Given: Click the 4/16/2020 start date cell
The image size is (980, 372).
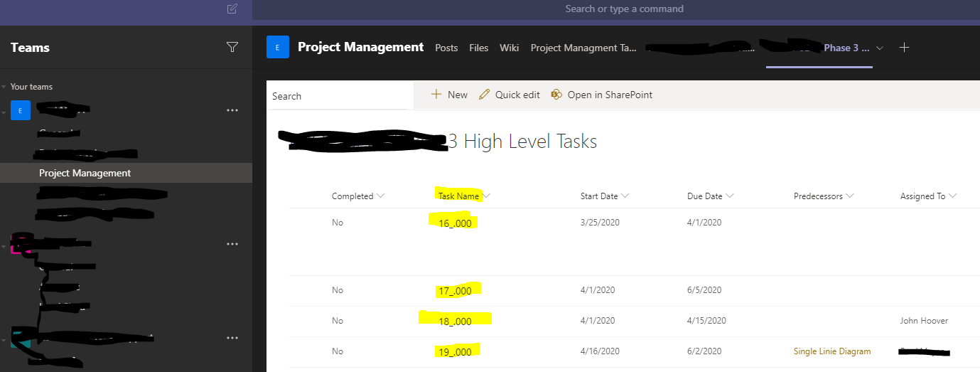Looking at the screenshot, I should pyautogui.click(x=601, y=351).
